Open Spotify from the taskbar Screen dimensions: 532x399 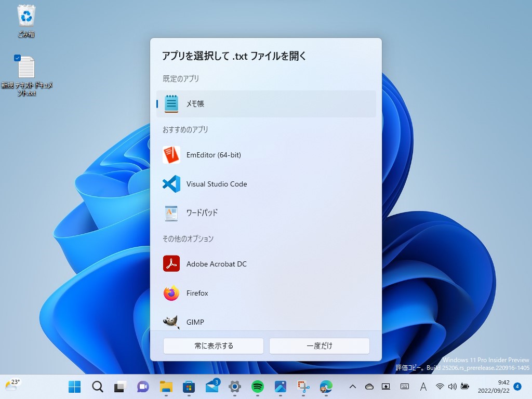[257, 387]
